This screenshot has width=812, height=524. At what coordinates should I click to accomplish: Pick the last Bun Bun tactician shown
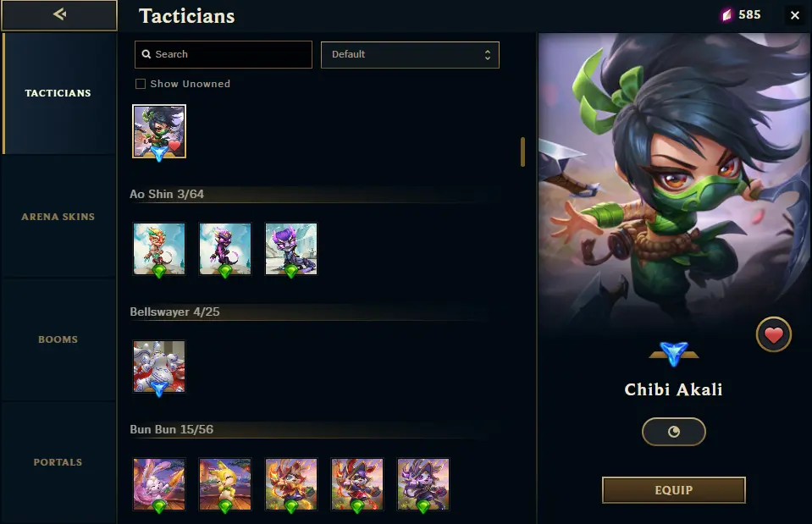(423, 484)
